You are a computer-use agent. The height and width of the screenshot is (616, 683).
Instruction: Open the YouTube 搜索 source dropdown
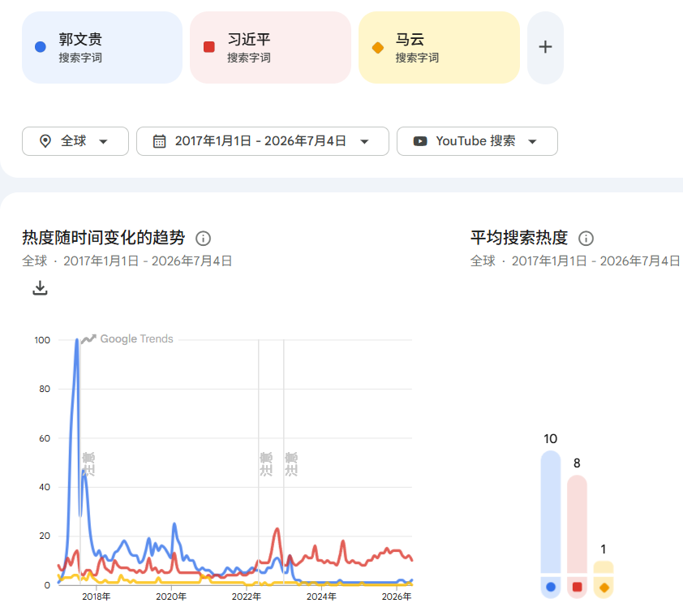coord(477,141)
